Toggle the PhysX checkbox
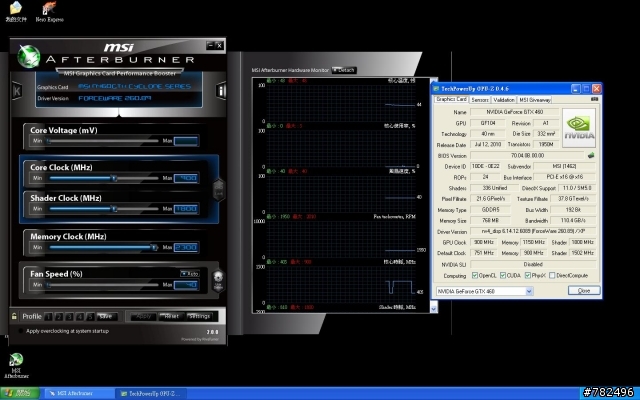This screenshot has width=640, height=400. 528,276
